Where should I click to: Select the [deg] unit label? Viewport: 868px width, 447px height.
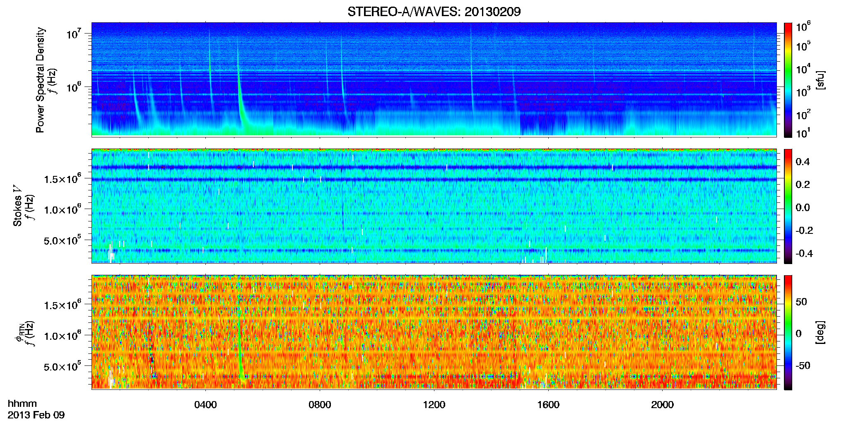click(x=820, y=332)
